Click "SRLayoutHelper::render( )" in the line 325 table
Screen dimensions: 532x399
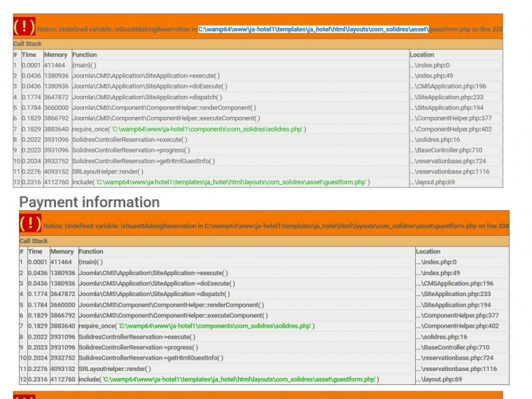click(x=108, y=171)
